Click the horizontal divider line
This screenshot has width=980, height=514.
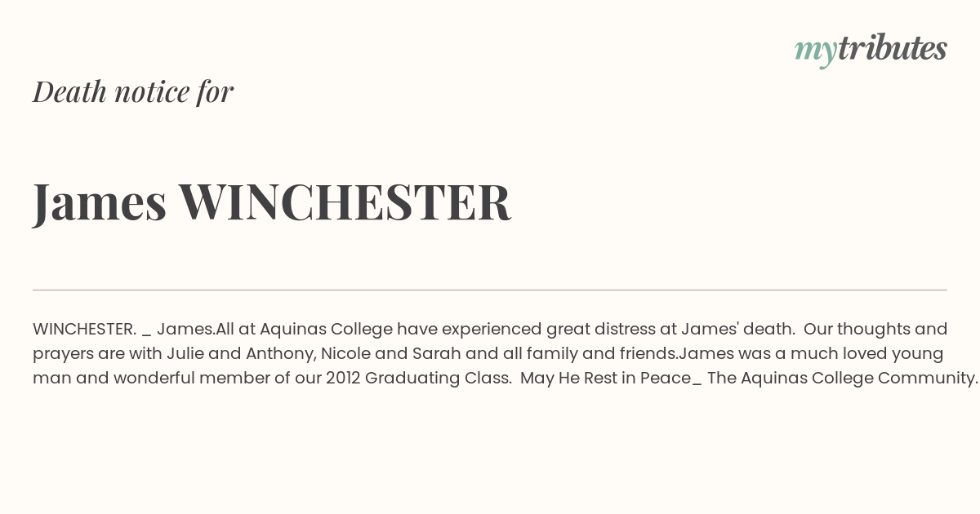point(490,290)
